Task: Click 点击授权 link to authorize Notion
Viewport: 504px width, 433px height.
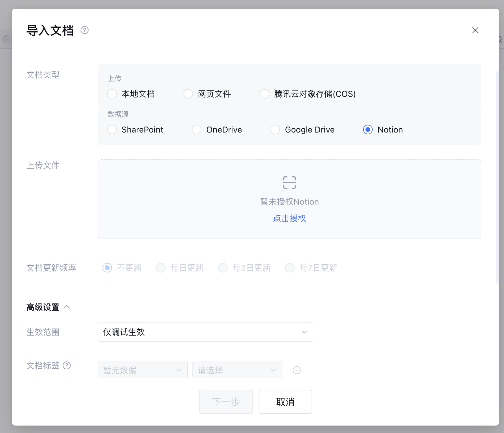Action: pos(289,219)
